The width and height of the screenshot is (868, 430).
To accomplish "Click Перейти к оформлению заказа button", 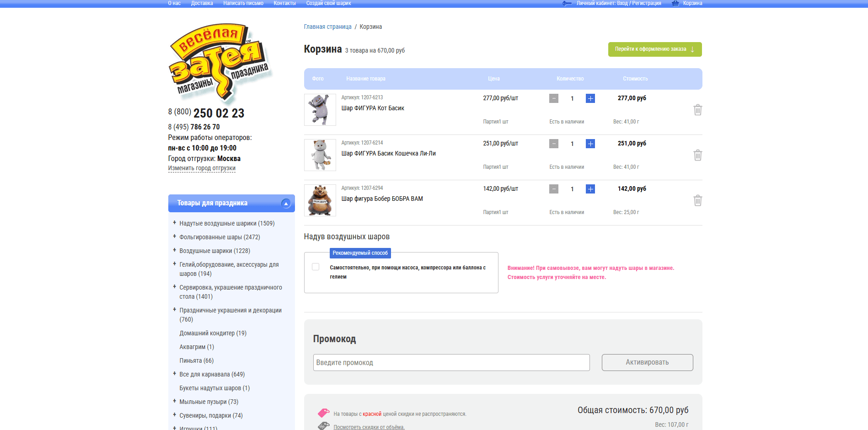I will tap(654, 49).
